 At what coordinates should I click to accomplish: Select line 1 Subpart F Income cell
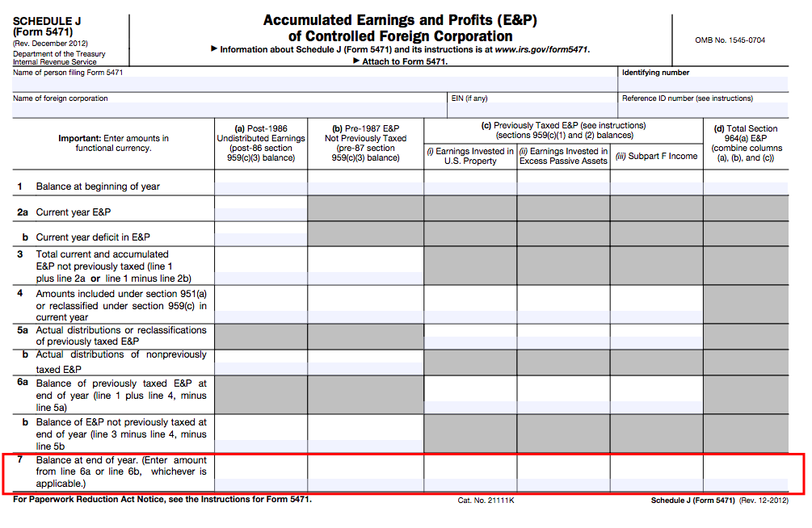point(657,188)
